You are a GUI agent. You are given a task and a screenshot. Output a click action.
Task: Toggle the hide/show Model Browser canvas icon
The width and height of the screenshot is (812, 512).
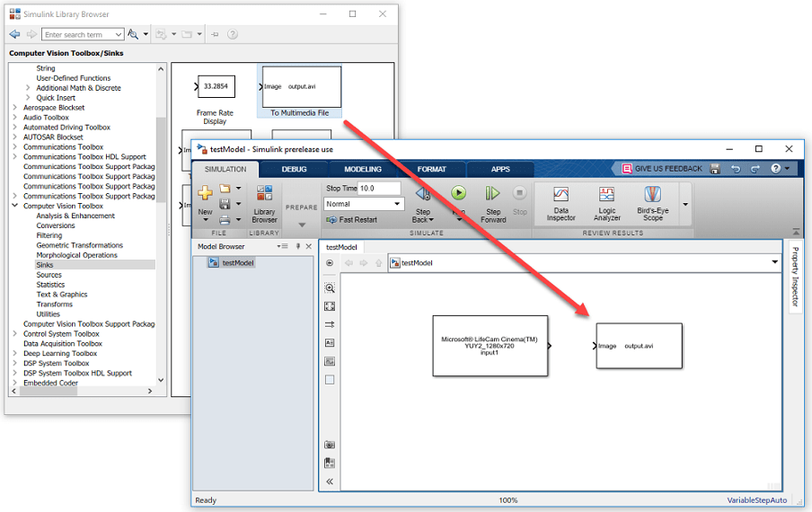pyautogui.click(x=330, y=263)
